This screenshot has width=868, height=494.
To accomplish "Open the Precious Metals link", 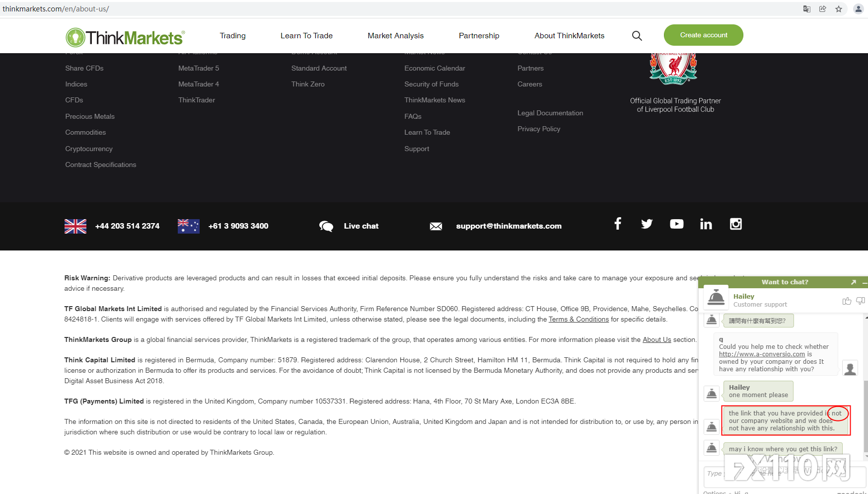I will click(x=90, y=116).
